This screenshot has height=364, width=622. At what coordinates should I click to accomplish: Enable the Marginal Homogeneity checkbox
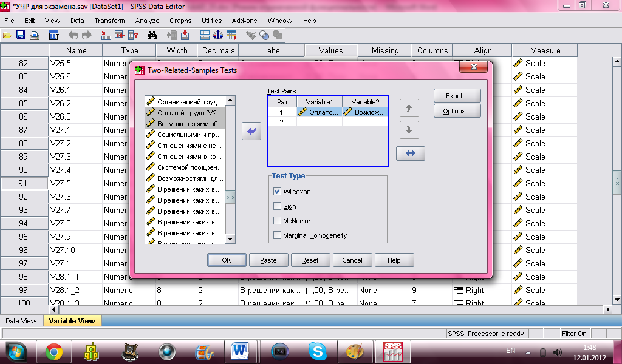pos(277,235)
